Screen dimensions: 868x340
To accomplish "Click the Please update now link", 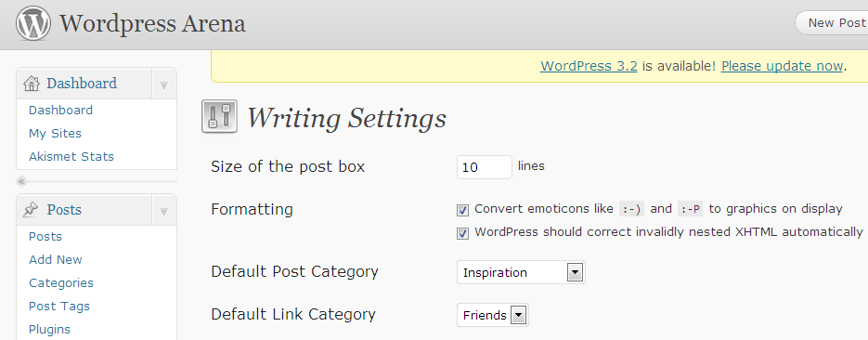I will 782,66.
